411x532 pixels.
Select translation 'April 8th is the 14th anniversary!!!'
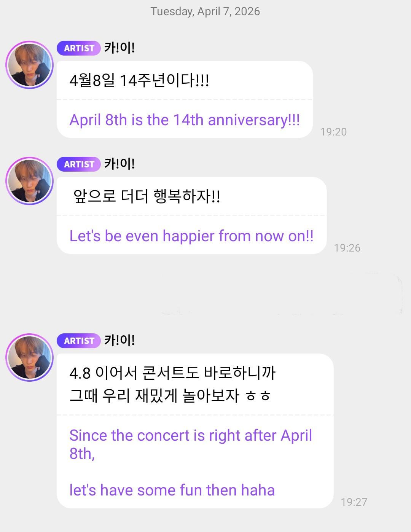185,120
